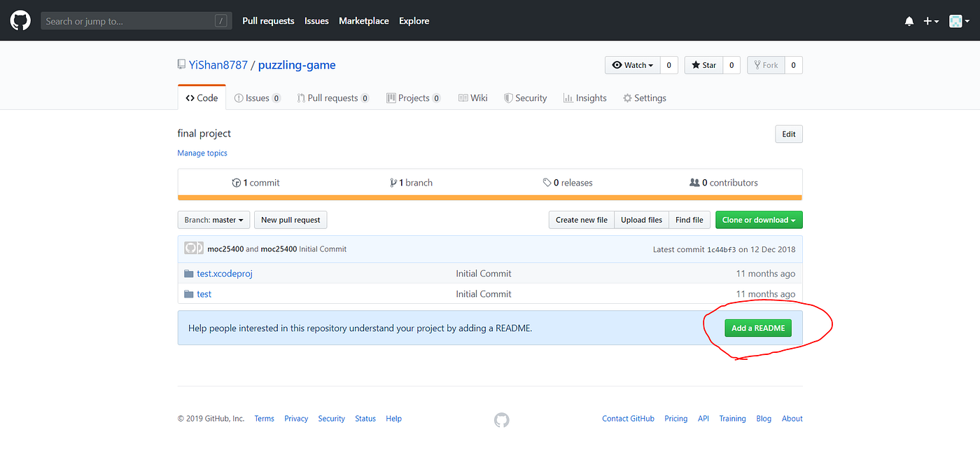View the 1 commit history
The height and width of the screenshot is (460, 980).
click(255, 183)
